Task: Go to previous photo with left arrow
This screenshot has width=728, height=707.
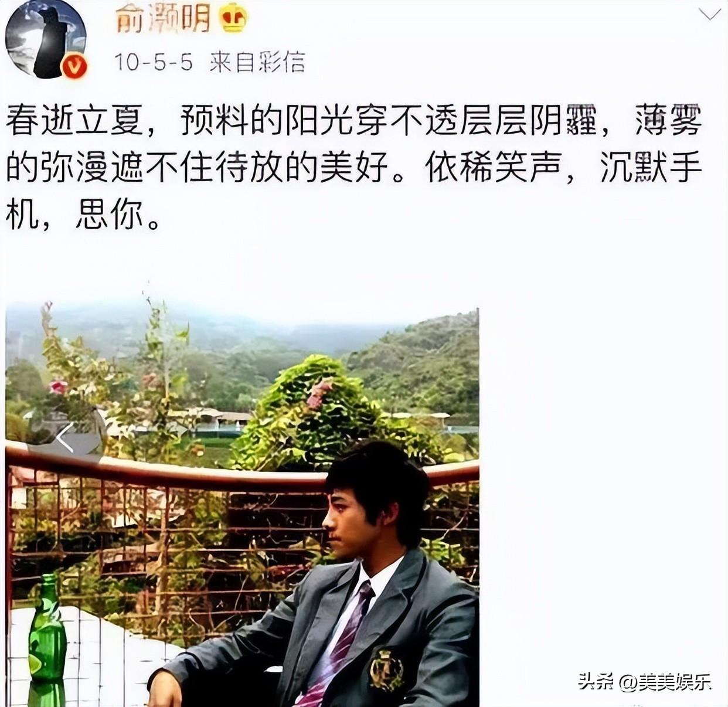Action: [65, 438]
